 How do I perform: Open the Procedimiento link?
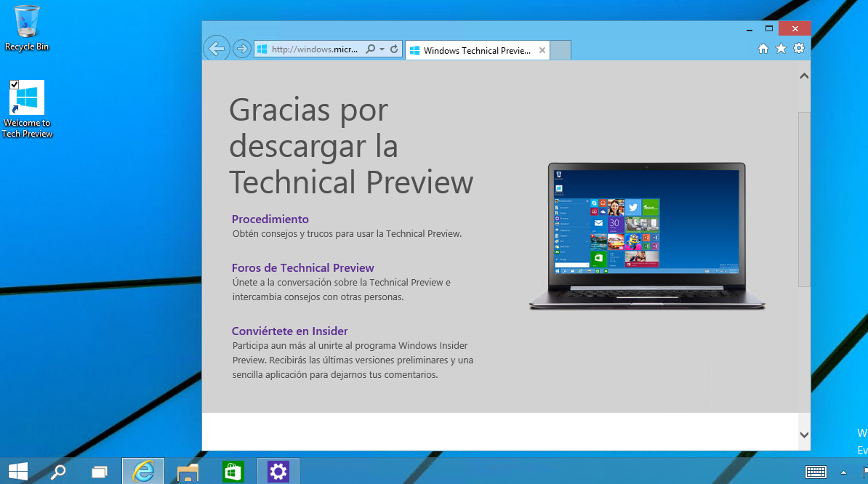[270, 219]
